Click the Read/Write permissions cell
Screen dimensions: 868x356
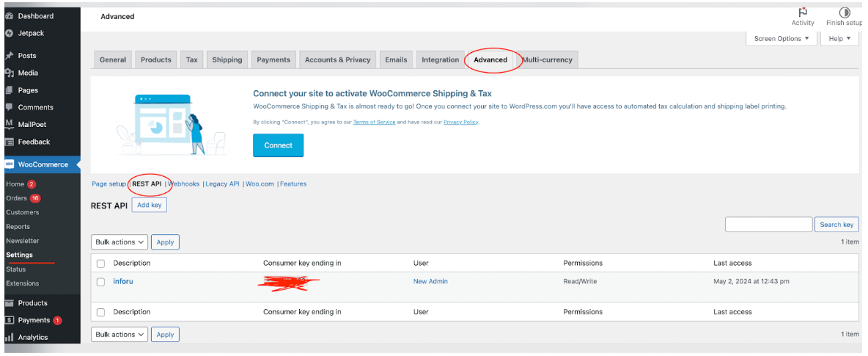(x=580, y=281)
